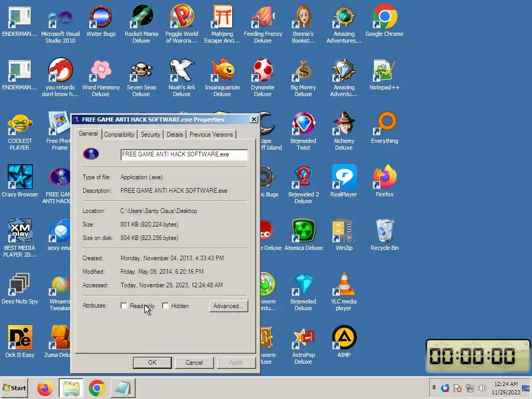Switch to Previous Versions tab
Image resolution: width=532 pixels, height=399 pixels.
[x=211, y=135]
